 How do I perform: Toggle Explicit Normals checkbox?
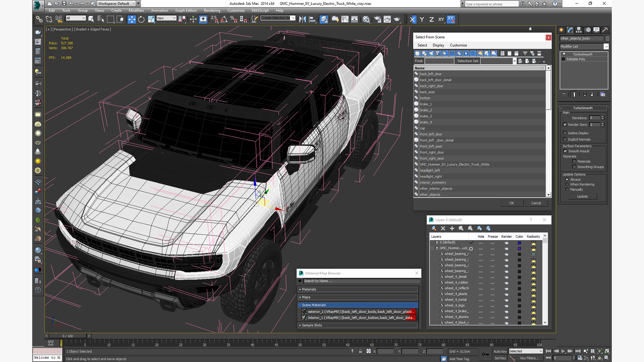tap(565, 139)
